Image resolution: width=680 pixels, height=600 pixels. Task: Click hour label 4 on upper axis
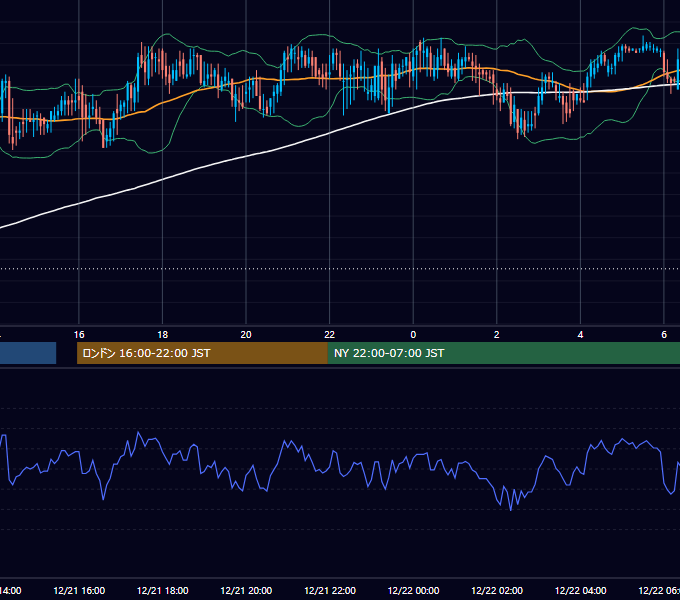pyautogui.click(x=580, y=335)
